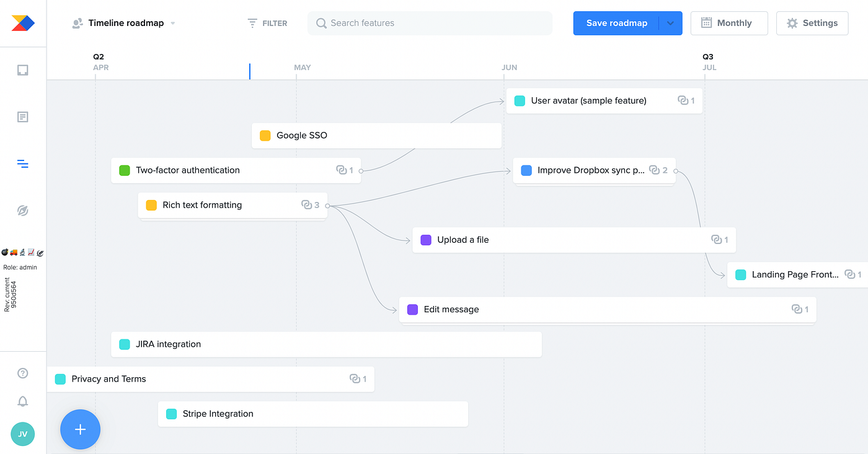Open the notes document icon in sidebar
This screenshot has height=454, width=868.
coord(23,117)
